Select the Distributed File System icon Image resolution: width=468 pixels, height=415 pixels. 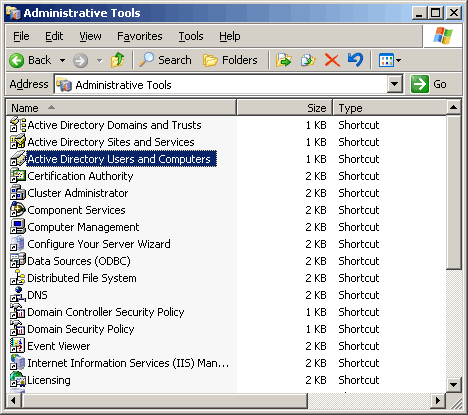tap(18, 278)
